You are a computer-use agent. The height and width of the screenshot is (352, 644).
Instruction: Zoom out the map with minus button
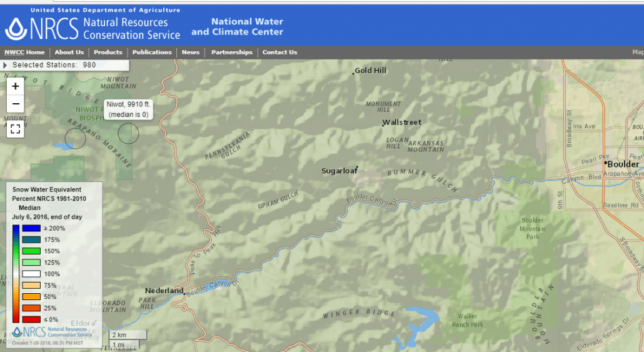tap(16, 104)
